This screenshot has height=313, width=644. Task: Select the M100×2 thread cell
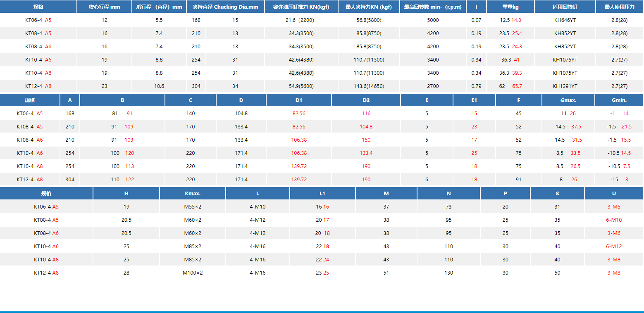point(193,273)
